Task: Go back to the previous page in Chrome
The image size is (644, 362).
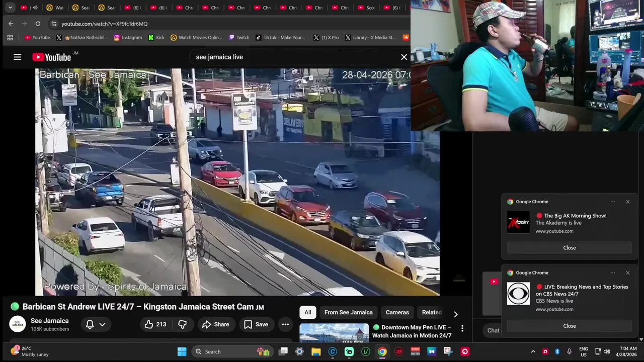Action: pyautogui.click(x=11, y=24)
